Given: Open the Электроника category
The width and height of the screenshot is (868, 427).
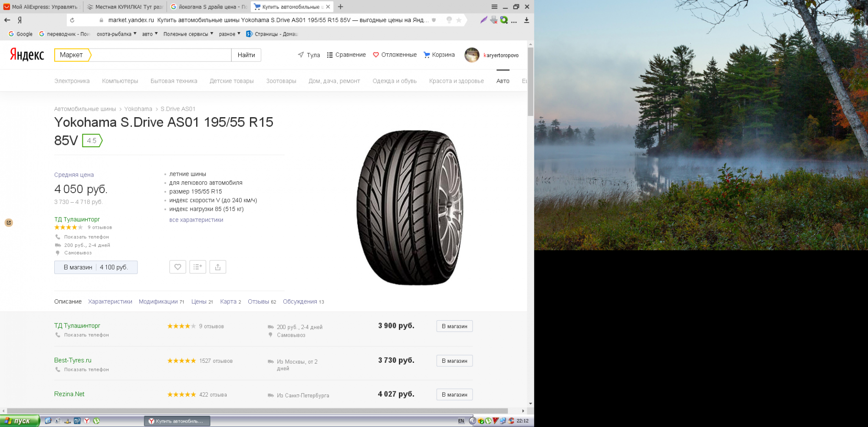Looking at the screenshot, I should 72,81.
